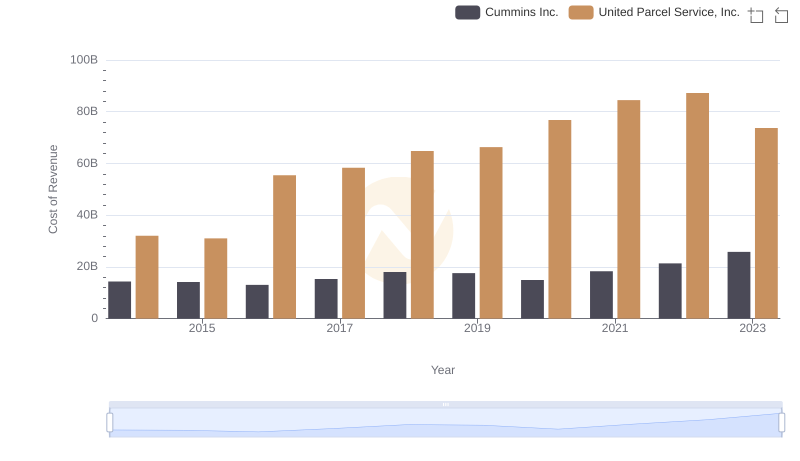Image resolution: width=800 pixels, height=461 pixels.
Task: Click the reset zoom icon at top right
Action: pyautogui.click(x=781, y=14)
